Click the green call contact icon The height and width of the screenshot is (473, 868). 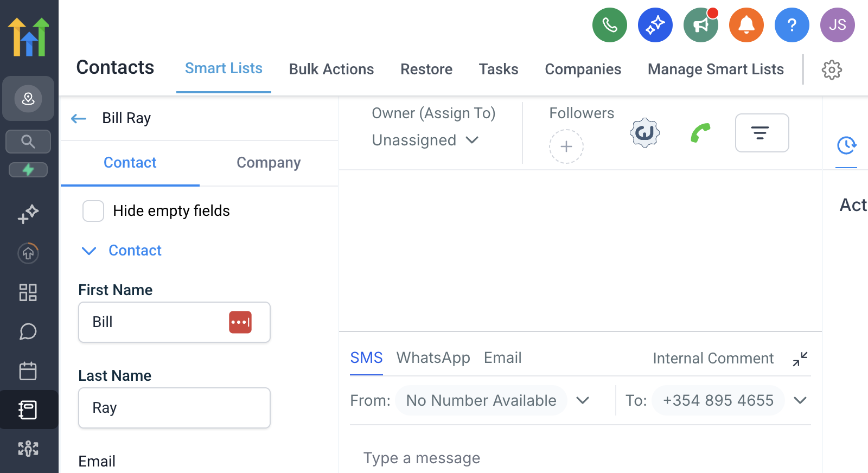[x=700, y=133]
